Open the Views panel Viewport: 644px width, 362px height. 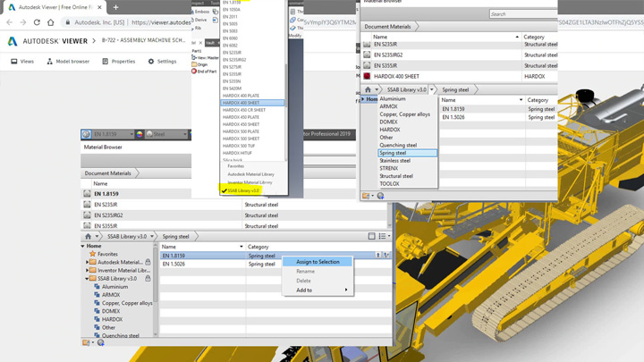coord(22,61)
